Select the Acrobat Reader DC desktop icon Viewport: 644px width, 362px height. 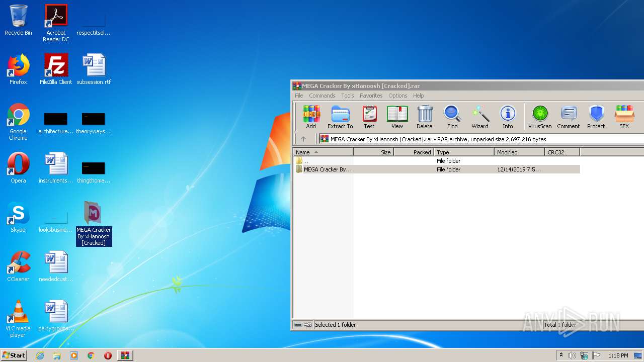pos(56,23)
